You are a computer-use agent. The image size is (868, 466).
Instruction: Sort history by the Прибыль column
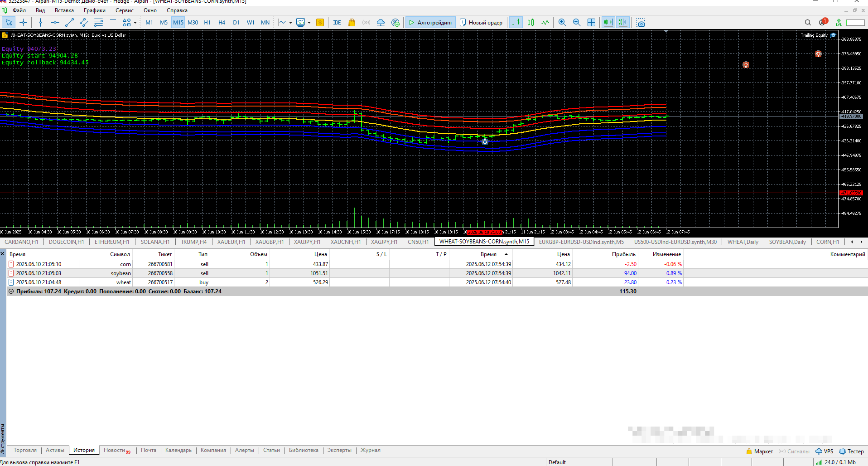tap(623, 254)
